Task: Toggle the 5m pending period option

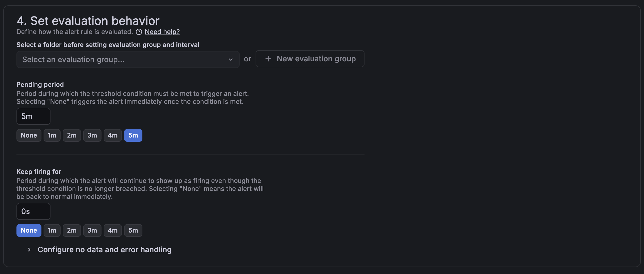Action: (133, 135)
